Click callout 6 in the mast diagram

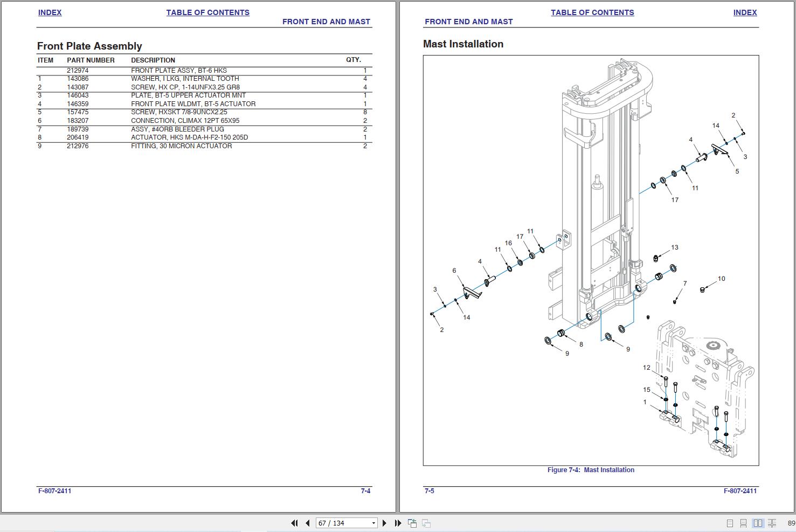(x=454, y=271)
